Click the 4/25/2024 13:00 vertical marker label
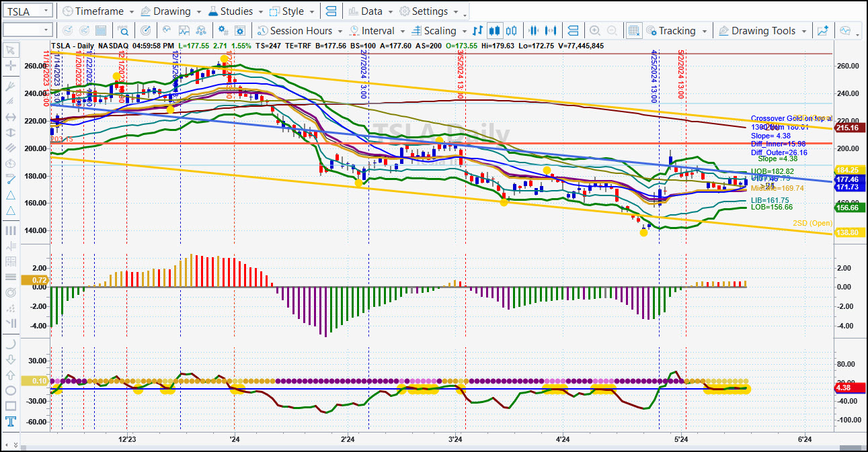This screenshot has height=452, width=868. [654, 75]
